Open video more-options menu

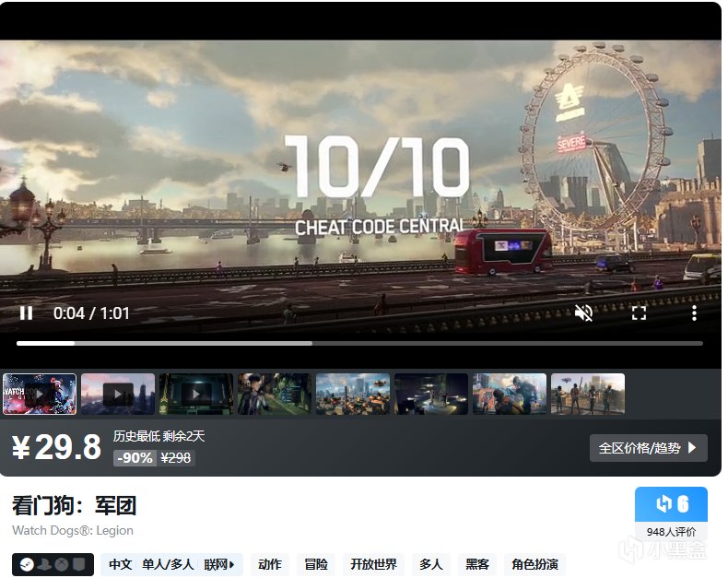(x=694, y=313)
